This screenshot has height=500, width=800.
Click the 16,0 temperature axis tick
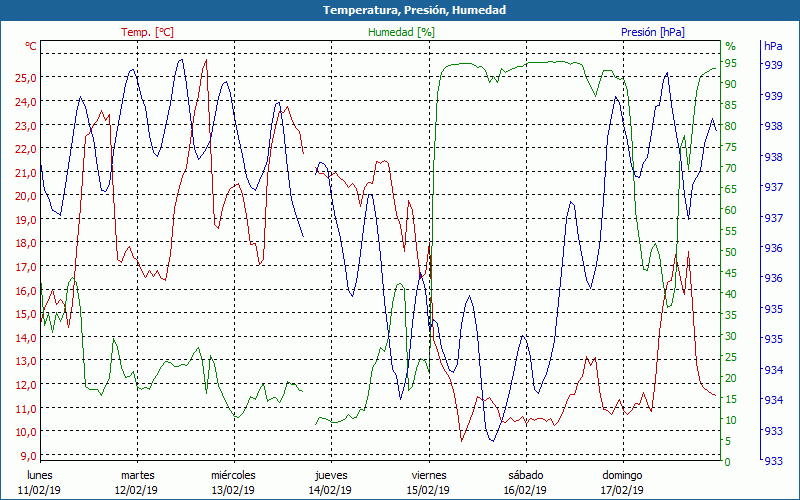coord(27,290)
